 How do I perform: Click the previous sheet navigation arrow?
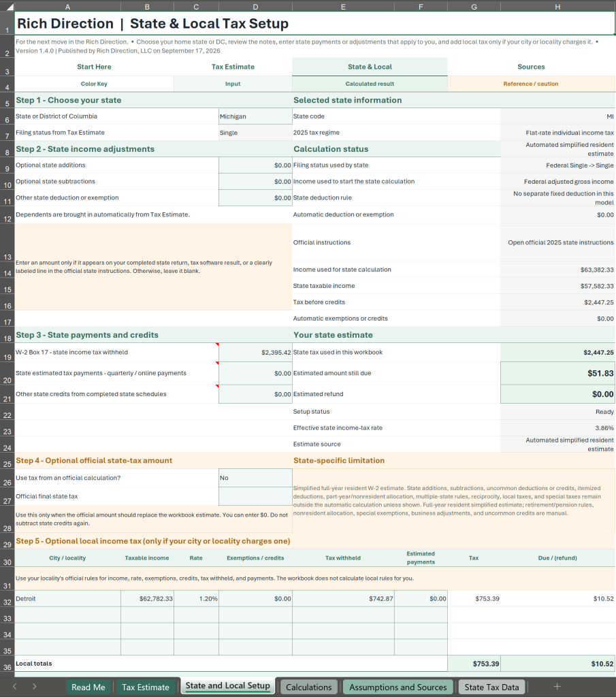point(15,687)
